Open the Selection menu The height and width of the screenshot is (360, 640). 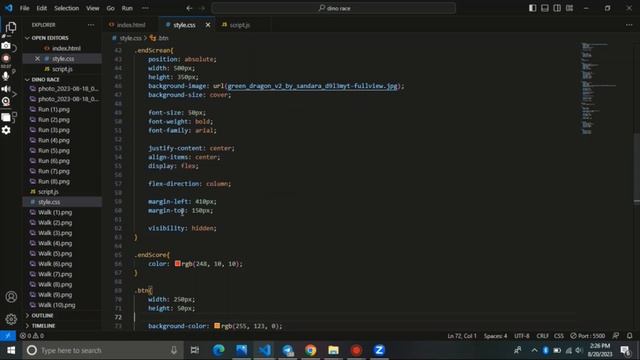point(67,8)
